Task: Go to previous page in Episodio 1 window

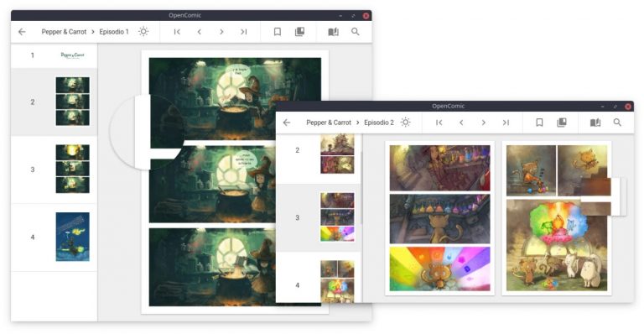Action: click(200, 32)
